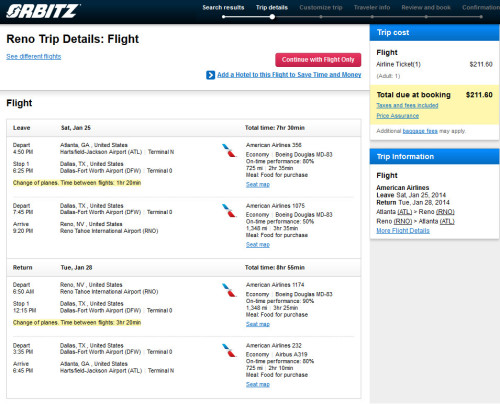Viewport: 500px width, 404px height.
Task: Expand More Flight Details link
Action: [403, 231]
